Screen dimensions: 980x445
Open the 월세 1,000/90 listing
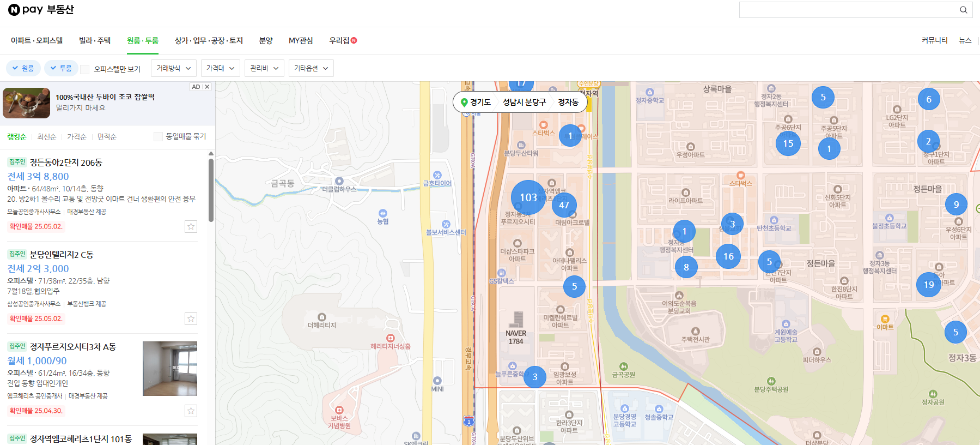point(37,360)
